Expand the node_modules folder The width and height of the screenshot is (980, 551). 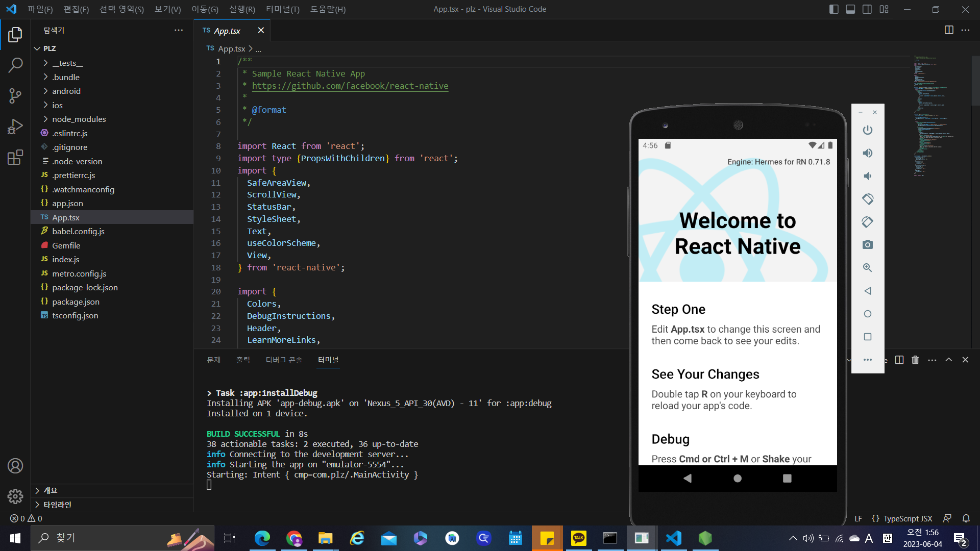pyautogui.click(x=79, y=119)
